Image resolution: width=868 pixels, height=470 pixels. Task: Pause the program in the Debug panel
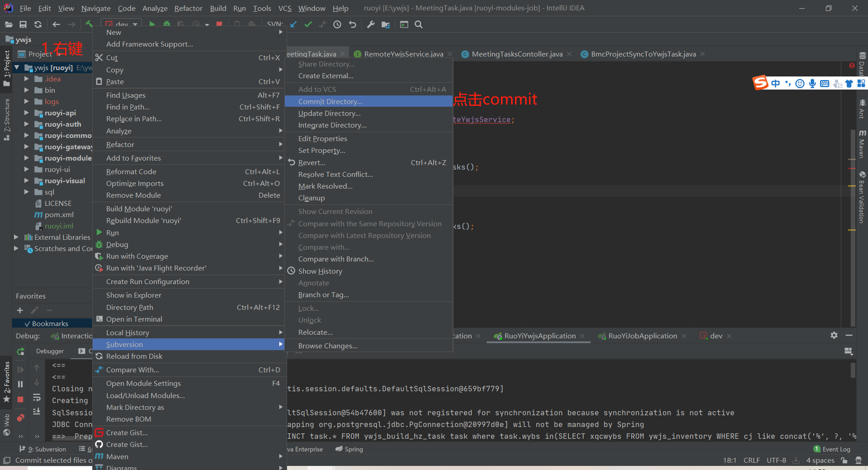[x=20, y=384]
